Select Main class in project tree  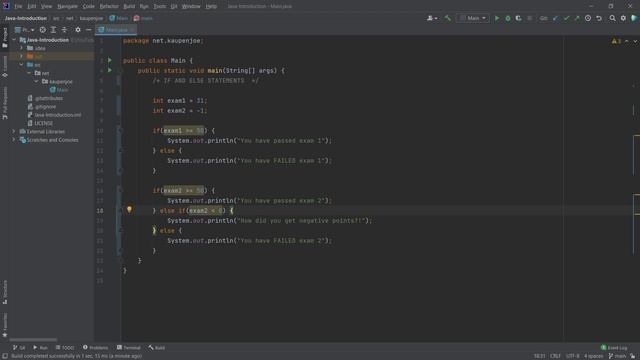(x=59, y=90)
